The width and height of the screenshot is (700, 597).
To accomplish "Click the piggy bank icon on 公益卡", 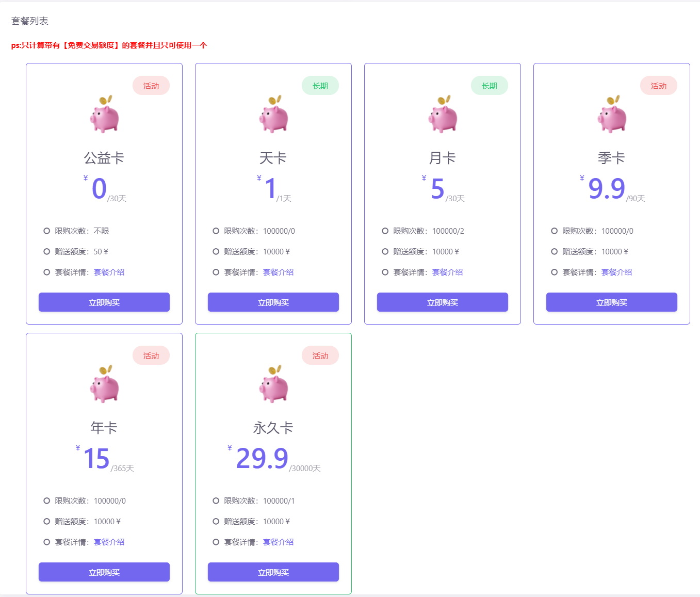I will pyautogui.click(x=104, y=115).
